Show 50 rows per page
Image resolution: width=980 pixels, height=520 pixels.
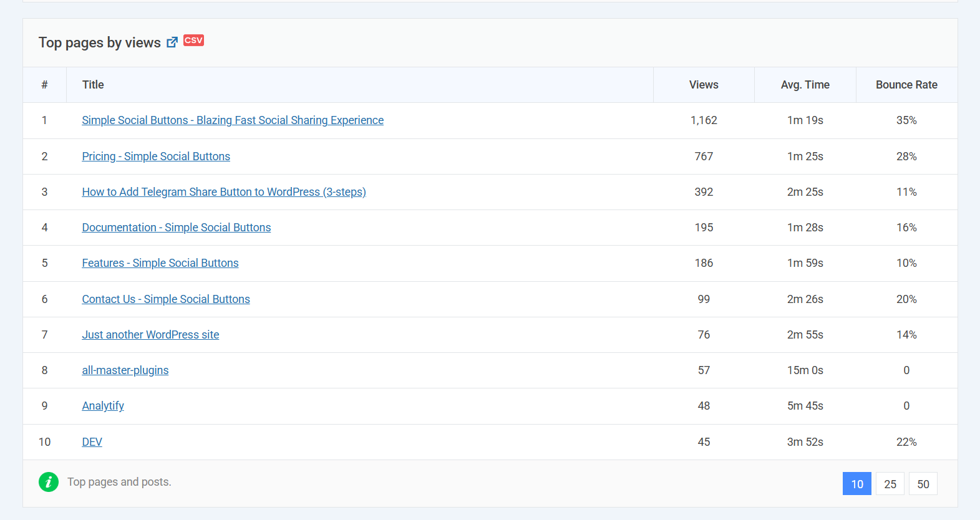tap(923, 484)
